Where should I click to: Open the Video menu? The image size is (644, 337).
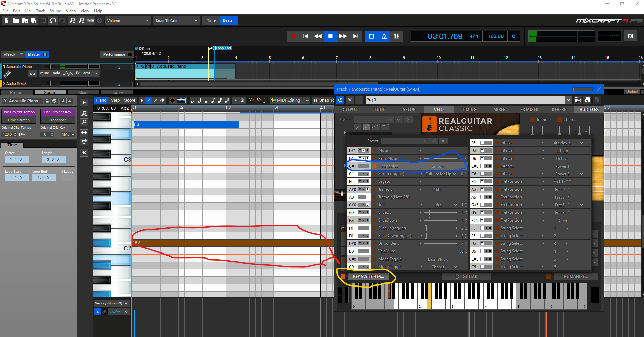coord(71,11)
